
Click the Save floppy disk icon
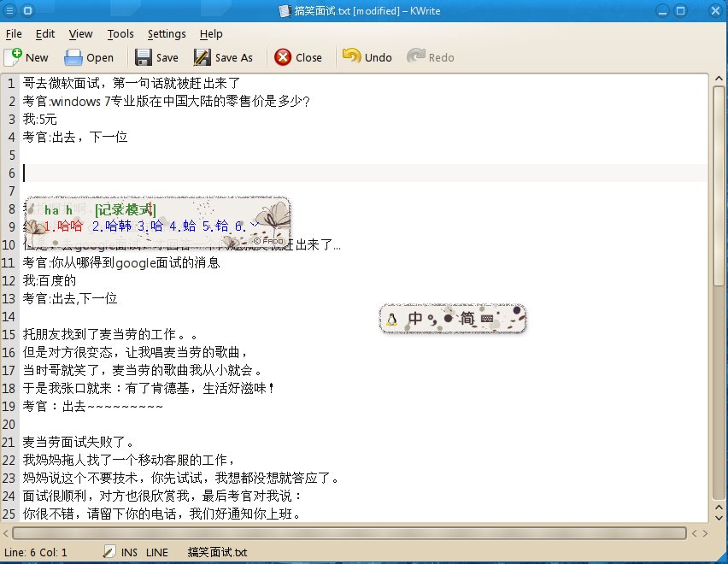pos(143,57)
